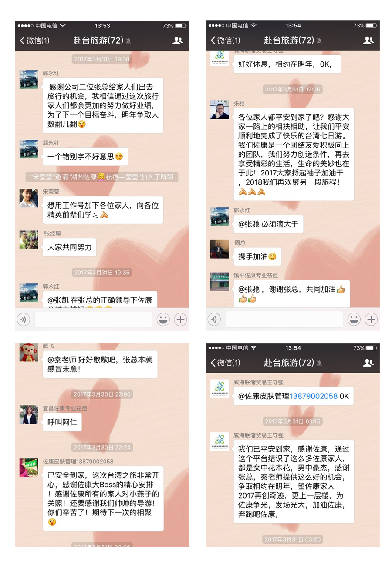Image resolution: width=392 pixels, height=566 pixels.
Task: Tap the plus attachment icon in the 13:53 chat
Action: coord(180,320)
